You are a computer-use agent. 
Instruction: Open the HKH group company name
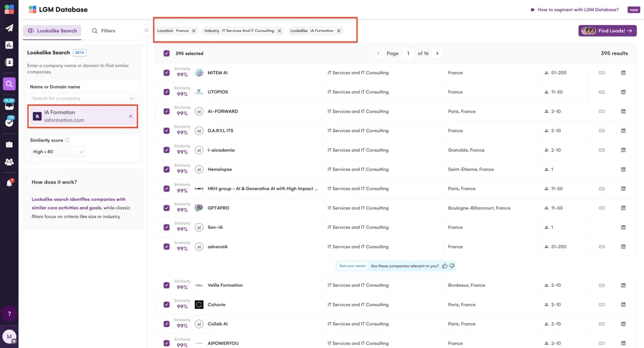pos(262,189)
